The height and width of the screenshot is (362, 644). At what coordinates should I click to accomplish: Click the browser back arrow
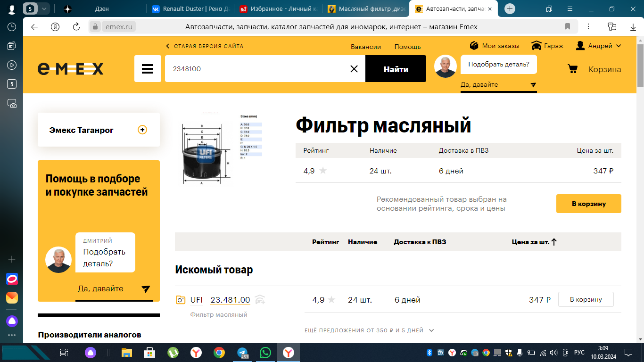pos(34,27)
